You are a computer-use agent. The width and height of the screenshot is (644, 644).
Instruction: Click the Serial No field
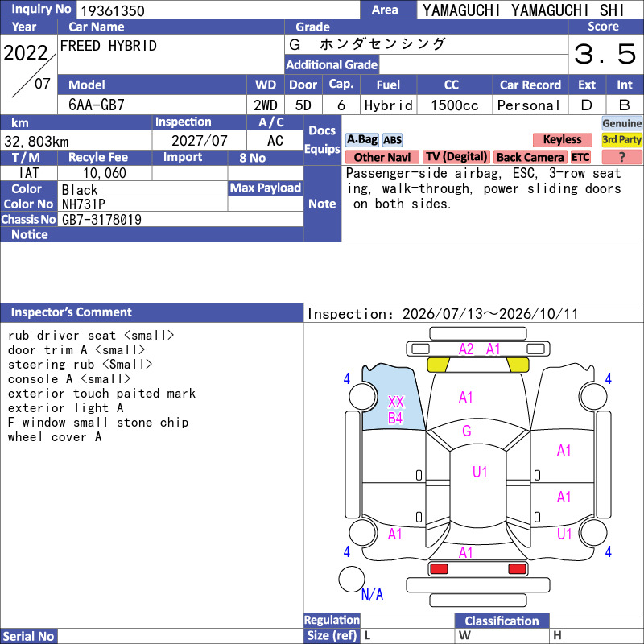(180, 636)
